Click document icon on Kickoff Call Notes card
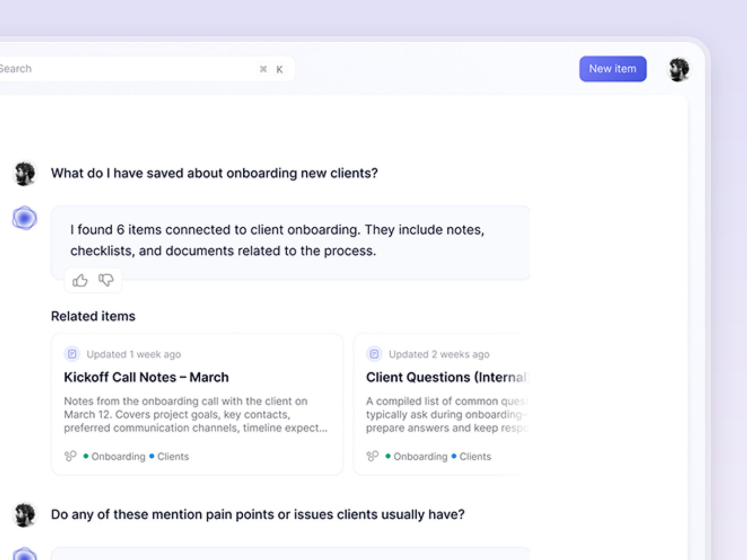 [72, 354]
